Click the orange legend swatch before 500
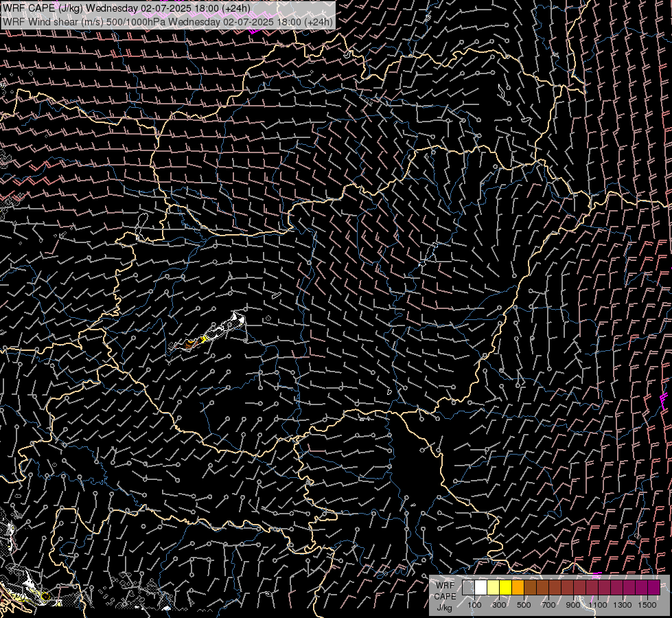Screen dimensions: 672x618 (518, 587)
